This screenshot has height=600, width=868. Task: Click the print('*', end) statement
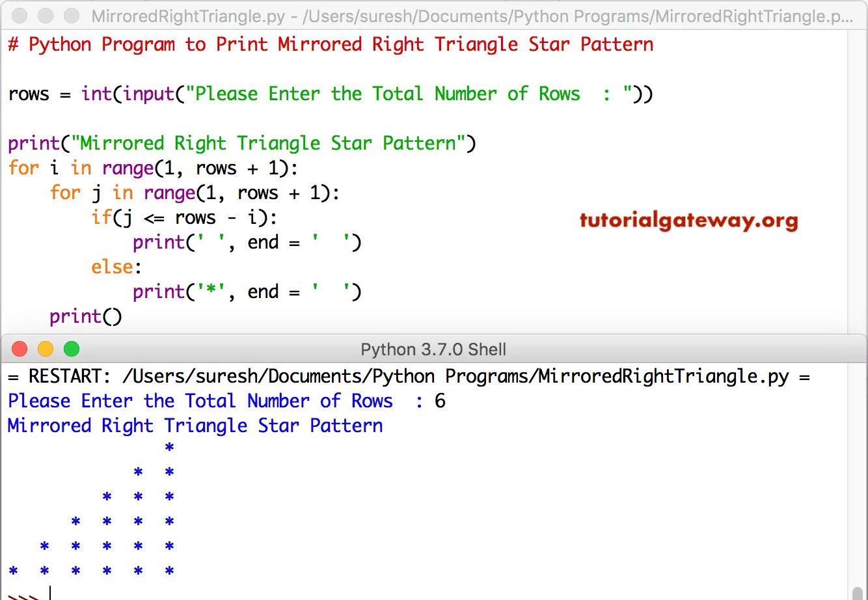(247, 292)
